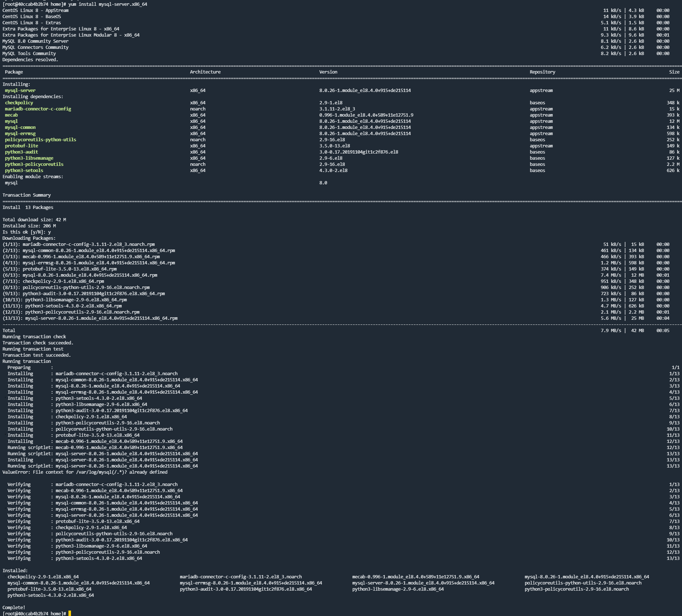Select the 'Running transaction check' line

(34, 337)
